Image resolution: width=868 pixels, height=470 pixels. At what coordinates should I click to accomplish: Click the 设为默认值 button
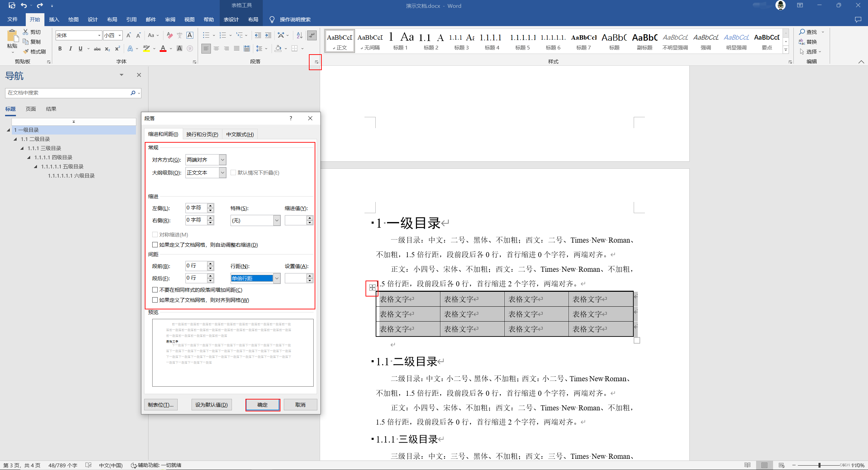211,405
